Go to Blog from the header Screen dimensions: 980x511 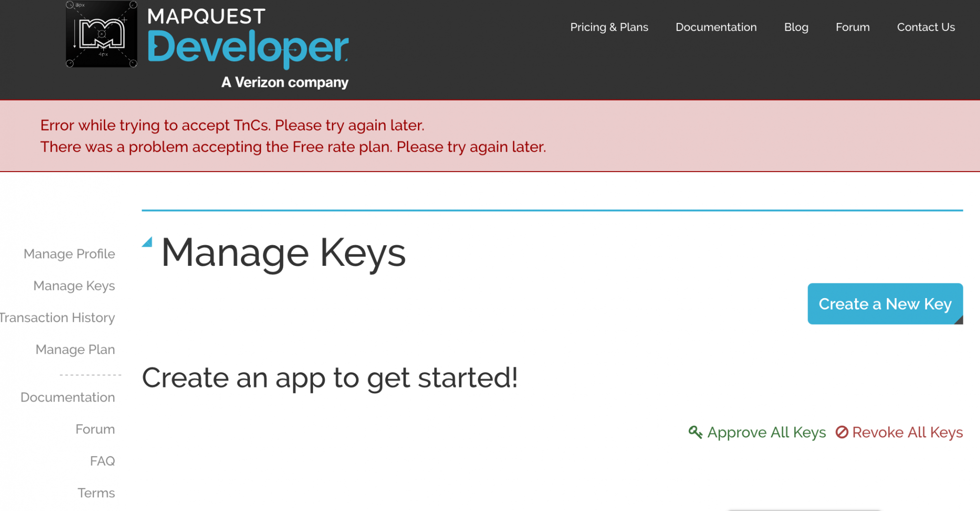(796, 27)
